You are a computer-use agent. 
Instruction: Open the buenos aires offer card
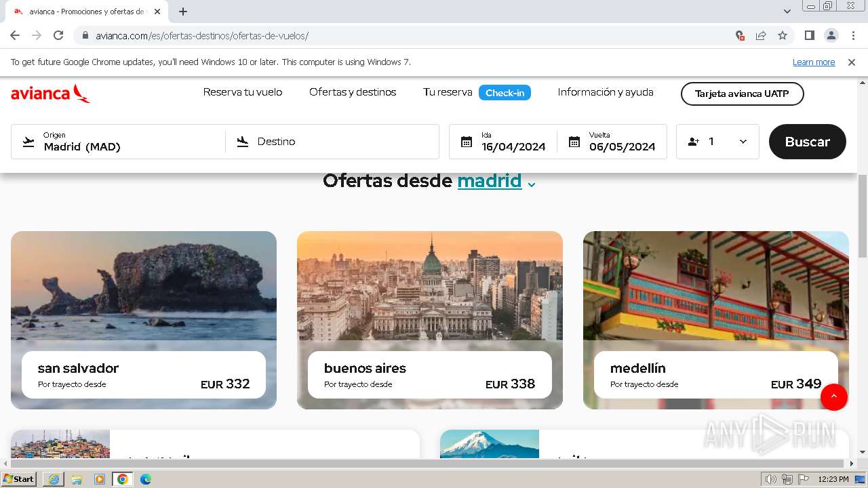pyautogui.click(x=430, y=321)
